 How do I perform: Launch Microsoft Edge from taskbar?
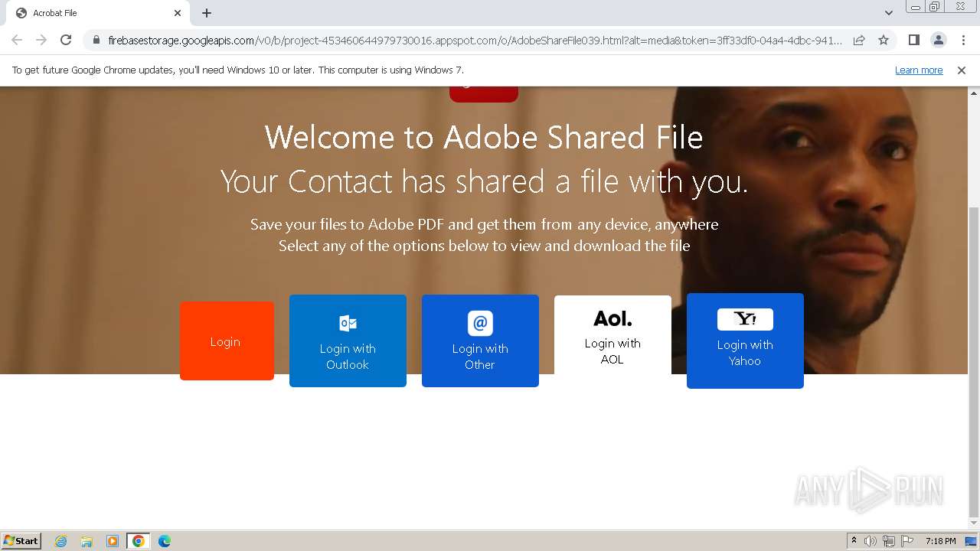point(165,541)
